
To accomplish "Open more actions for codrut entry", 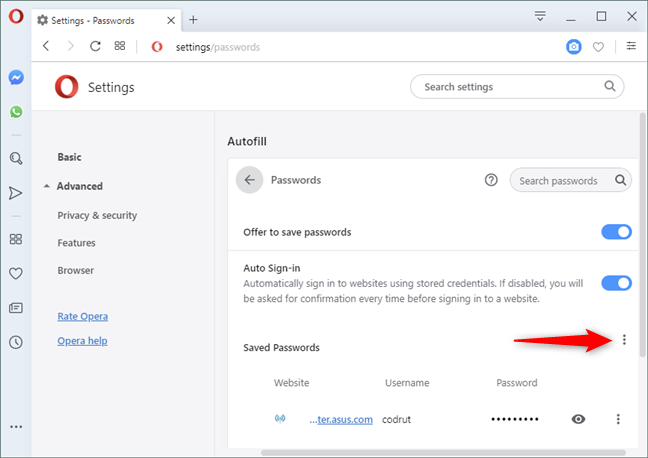I will (x=618, y=419).
